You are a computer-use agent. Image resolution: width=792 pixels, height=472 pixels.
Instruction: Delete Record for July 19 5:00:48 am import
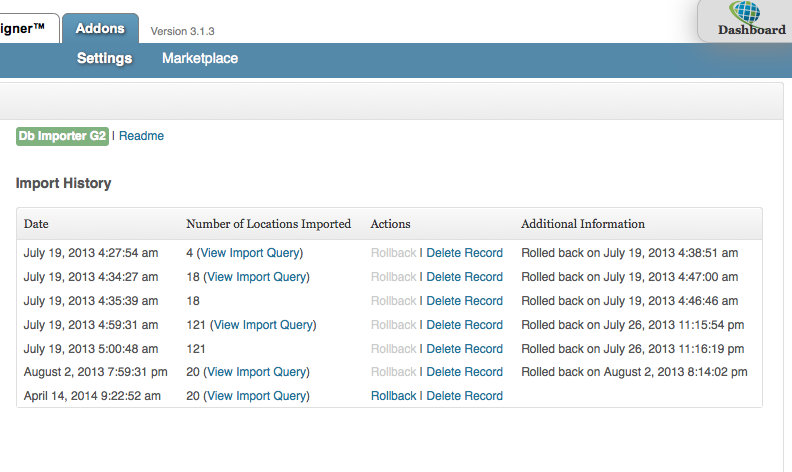tap(464, 349)
